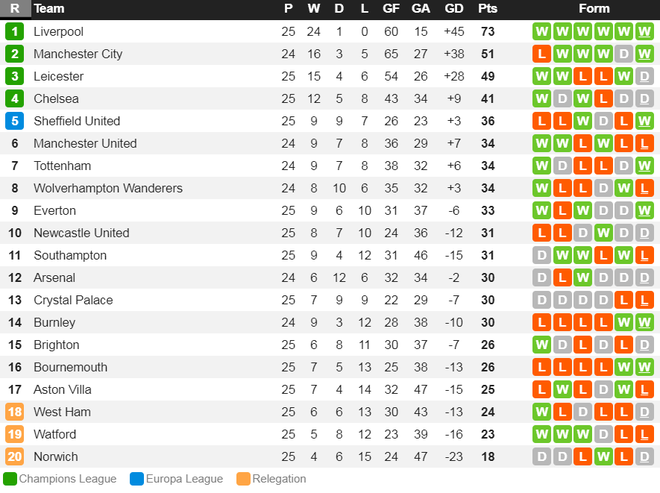Click Crystal Palace's latest underlined L form badge
Image resolution: width=660 pixels, height=493 pixels.
(x=644, y=300)
